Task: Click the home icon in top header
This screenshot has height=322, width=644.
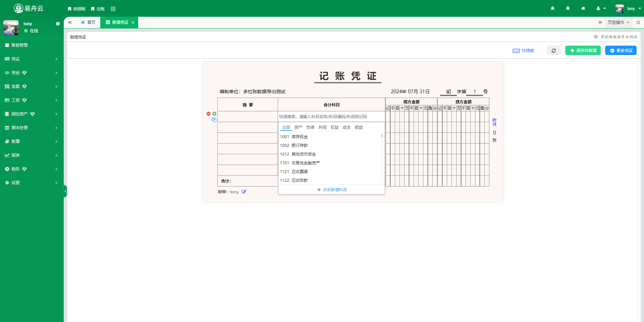Action: 583,8
